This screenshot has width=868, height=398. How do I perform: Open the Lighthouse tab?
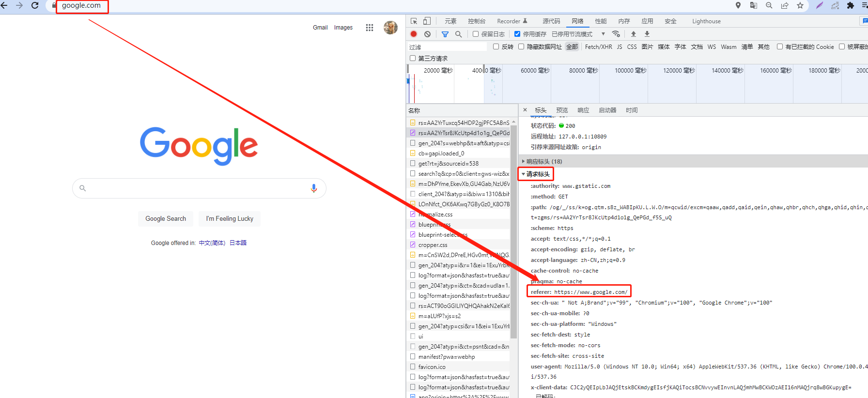[706, 21]
